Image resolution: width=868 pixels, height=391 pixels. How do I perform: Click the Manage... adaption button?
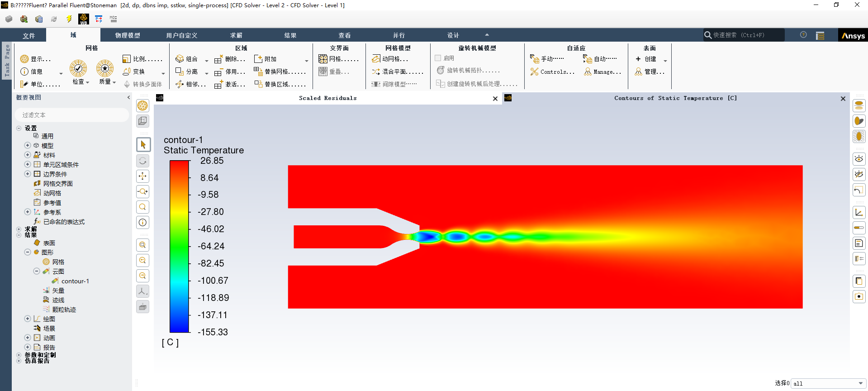(602, 72)
